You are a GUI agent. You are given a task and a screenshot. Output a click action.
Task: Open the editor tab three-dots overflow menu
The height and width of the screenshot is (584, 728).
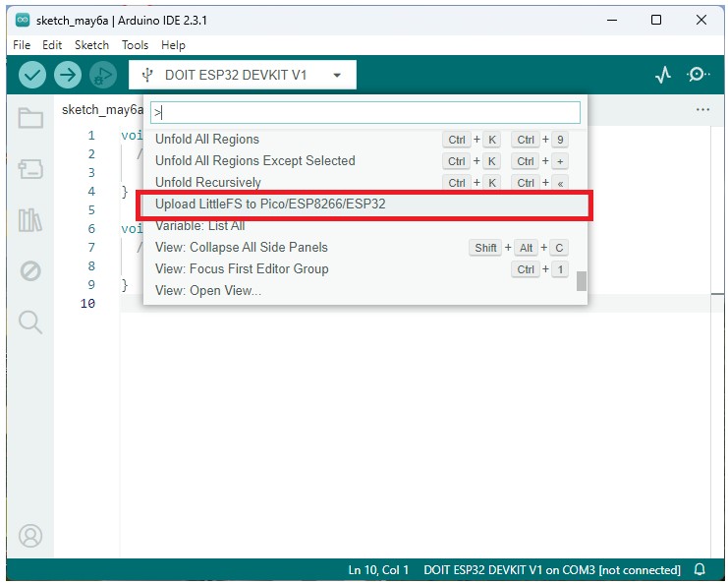pos(702,110)
